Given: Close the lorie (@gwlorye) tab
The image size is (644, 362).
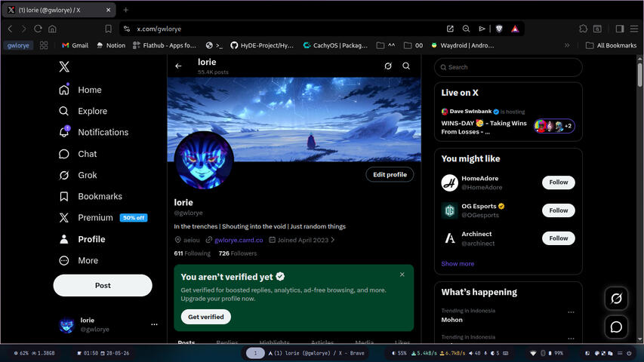Looking at the screenshot, I should click(x=109, y=10).
